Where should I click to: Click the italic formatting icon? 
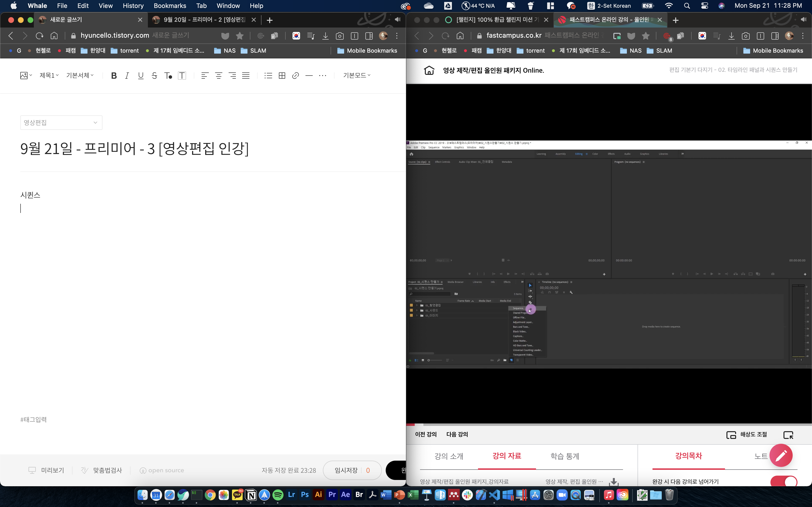[x=127, y=75]
